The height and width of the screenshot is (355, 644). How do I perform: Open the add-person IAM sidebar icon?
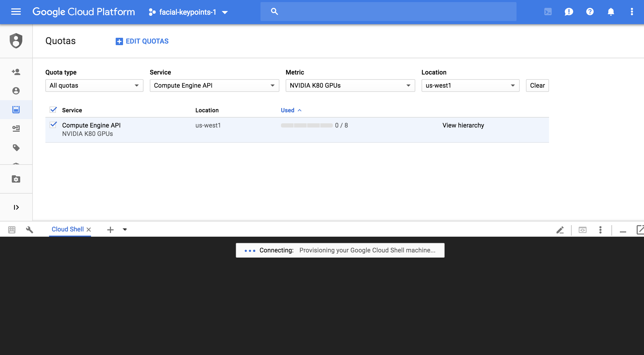(16, 72)
